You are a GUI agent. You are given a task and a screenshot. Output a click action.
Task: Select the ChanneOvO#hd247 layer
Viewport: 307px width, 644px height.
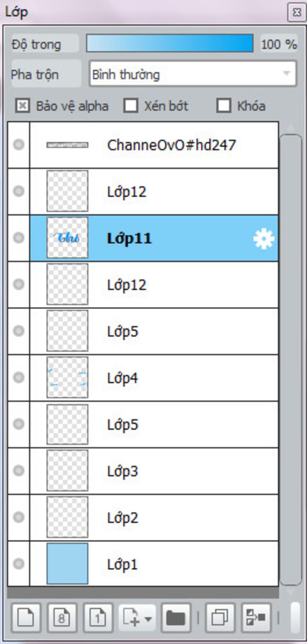[x=154, y=145]
